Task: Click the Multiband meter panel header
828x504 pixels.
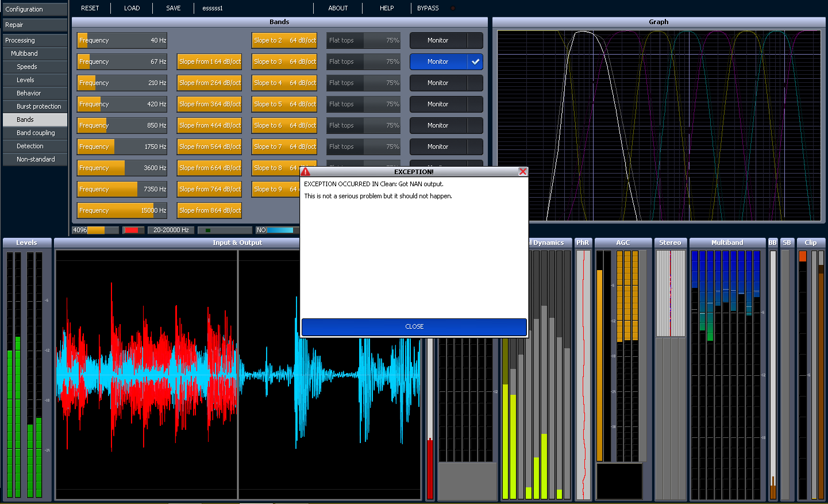Action: point(727,243)
